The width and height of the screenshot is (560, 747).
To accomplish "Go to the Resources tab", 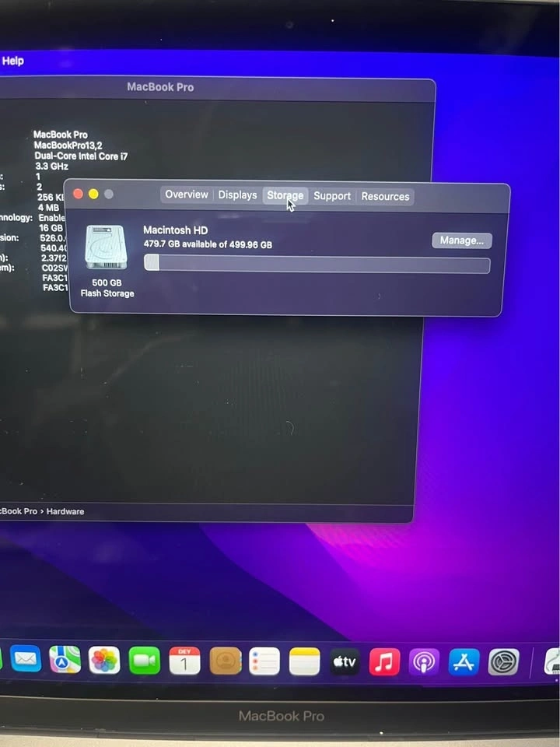I will 385,197.
